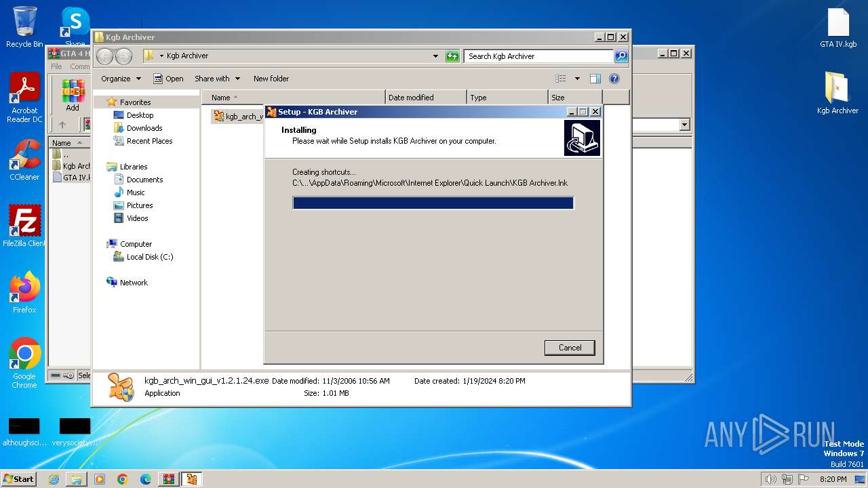
Task: Open the Action Center flag tray icon
Action: (804, 479)
